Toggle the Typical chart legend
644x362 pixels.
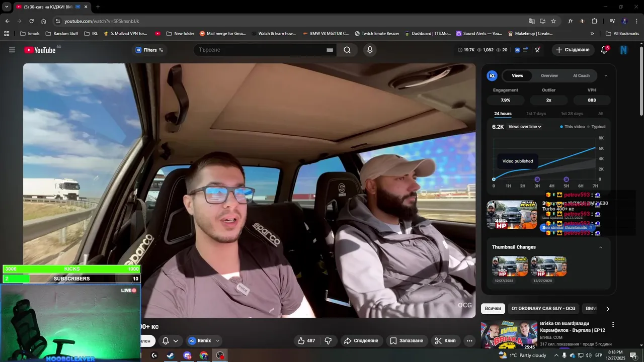coord(597,127)
